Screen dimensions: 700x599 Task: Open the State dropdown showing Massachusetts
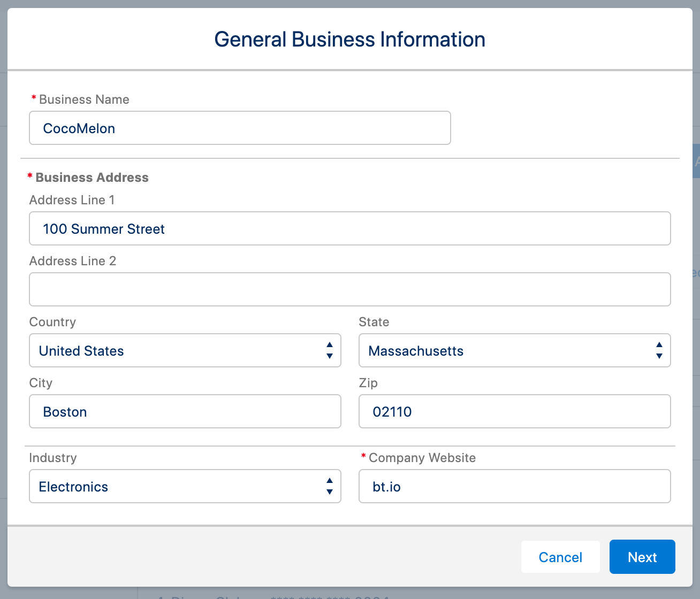pos(514,350)
